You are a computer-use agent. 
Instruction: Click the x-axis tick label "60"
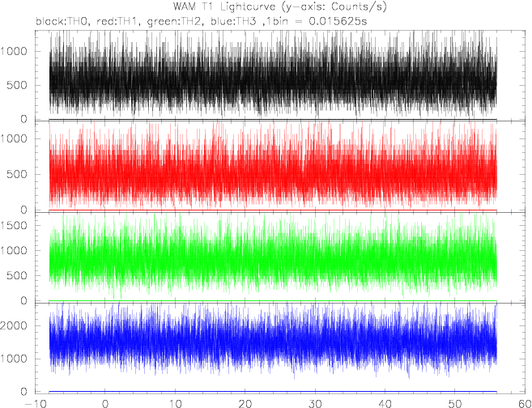coord(525,404)
